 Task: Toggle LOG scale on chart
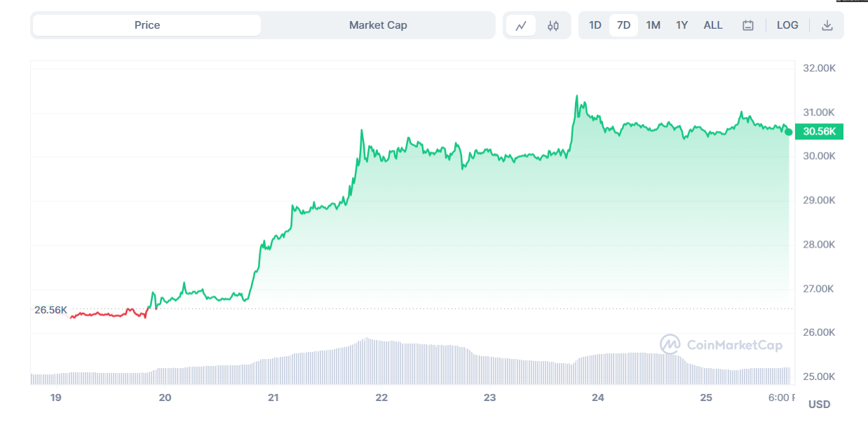tap(787, 25)
